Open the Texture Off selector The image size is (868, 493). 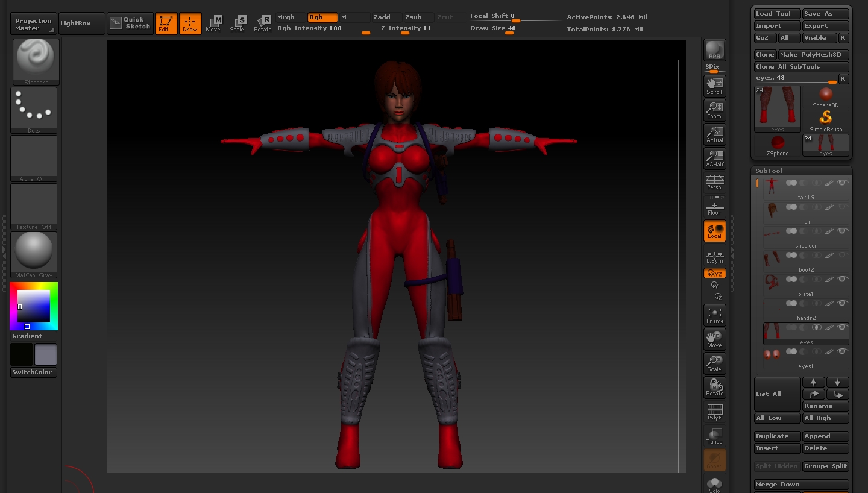(34, 207)
